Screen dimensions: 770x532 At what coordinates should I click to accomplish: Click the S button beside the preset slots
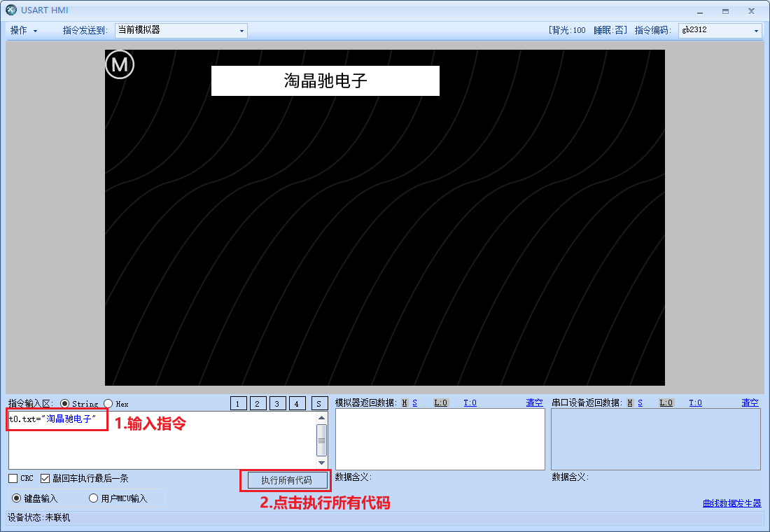click(318, 403)
